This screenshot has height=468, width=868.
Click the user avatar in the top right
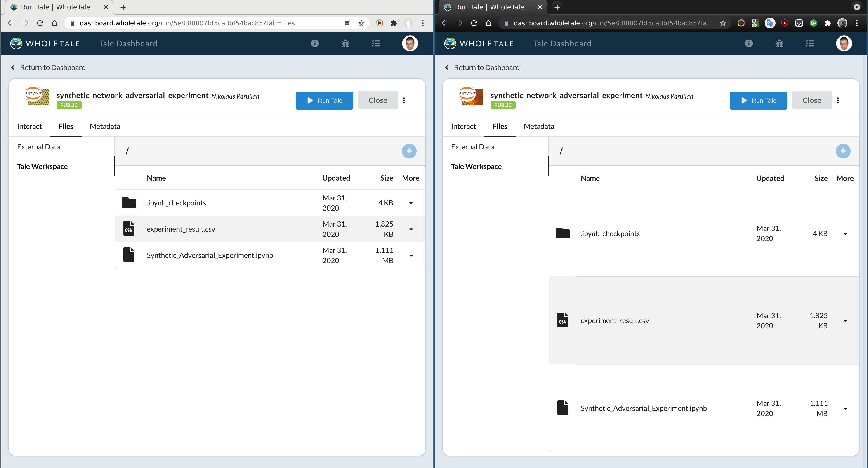click(x=410, y=43)
